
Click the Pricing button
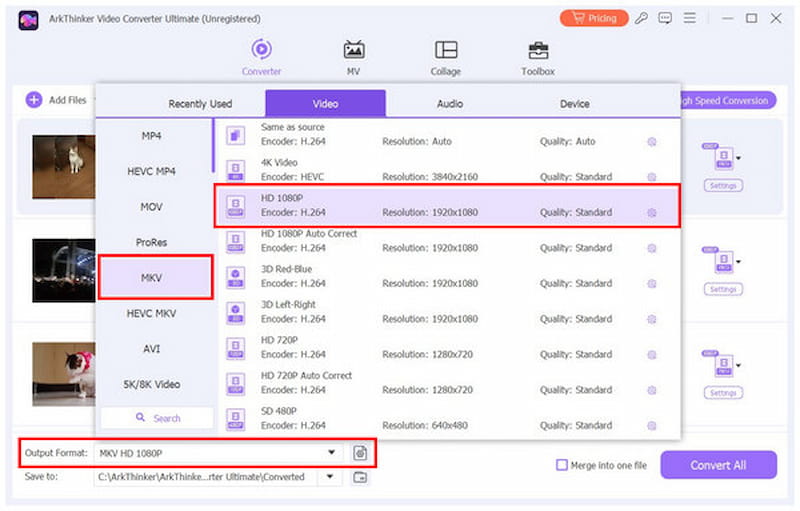(594, 18)
